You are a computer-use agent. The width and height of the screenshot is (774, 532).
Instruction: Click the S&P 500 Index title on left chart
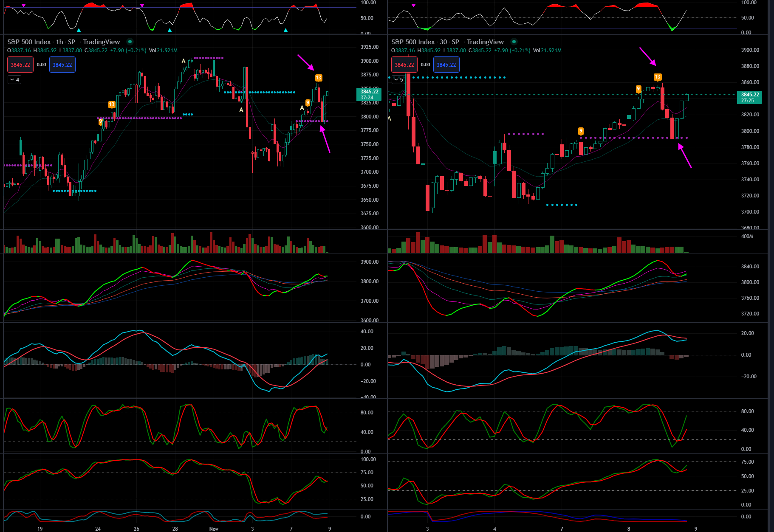(x=29, y=42)
